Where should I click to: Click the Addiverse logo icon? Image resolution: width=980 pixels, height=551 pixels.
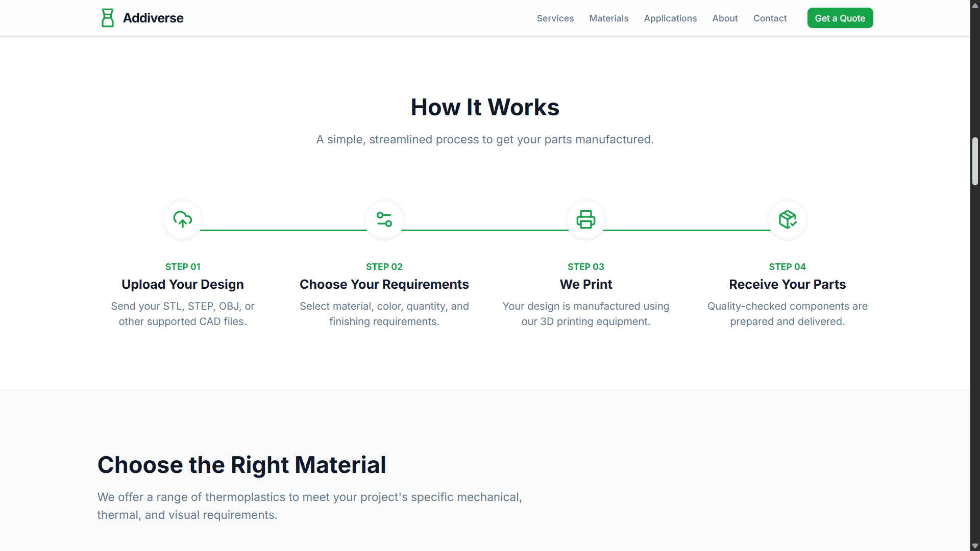tap(107, 18)
